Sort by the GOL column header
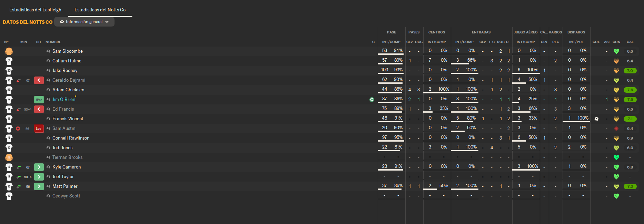The height and width of the screenshot is (224, 644). (x=596, y=42)
